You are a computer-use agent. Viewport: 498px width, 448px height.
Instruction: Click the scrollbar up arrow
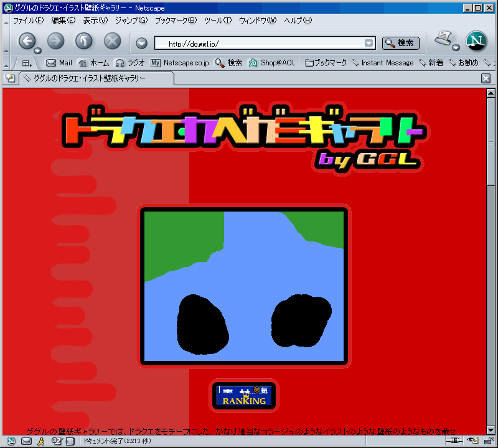[x=491, y=93]
